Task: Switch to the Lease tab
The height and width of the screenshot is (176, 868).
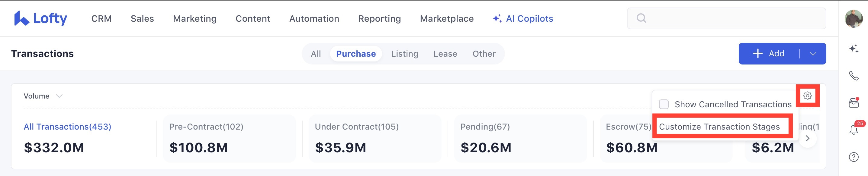Action: 445,54
